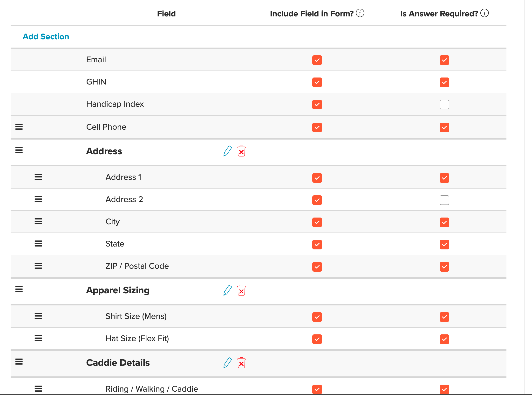The image size is (532, 395).
Task: Toggle Include Field for State
Action: (317, 245)
